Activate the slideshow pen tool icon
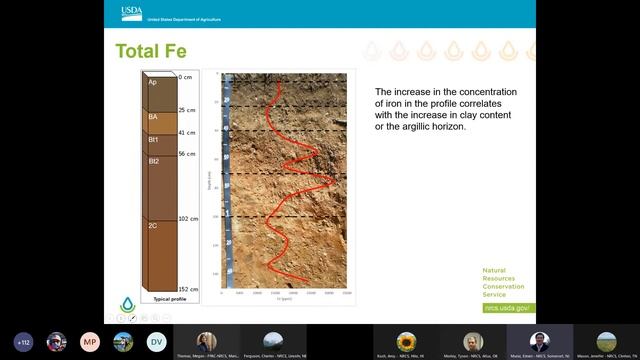Image resolution: width=640 pixels, height=360 pixels. pos(133,318)
